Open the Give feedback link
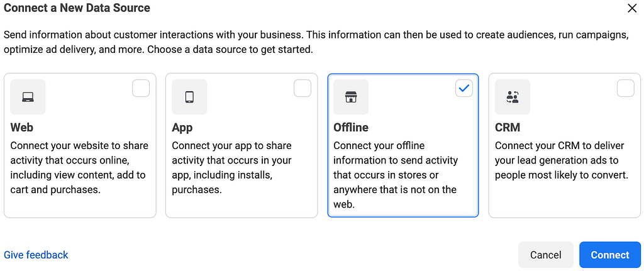The height and width of the screenshot is (271, 644). (36, 255)
